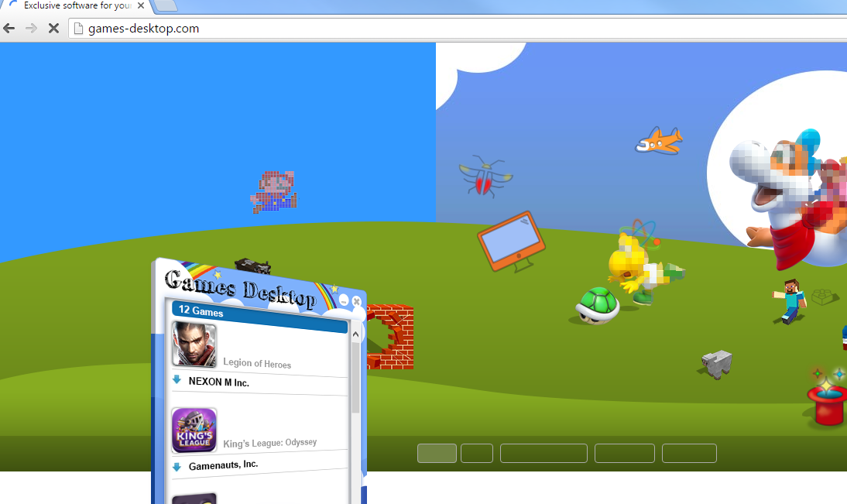Switch to the Exclusive software browser tab
The height and width of the screenshot is (504, 847).
74,5
